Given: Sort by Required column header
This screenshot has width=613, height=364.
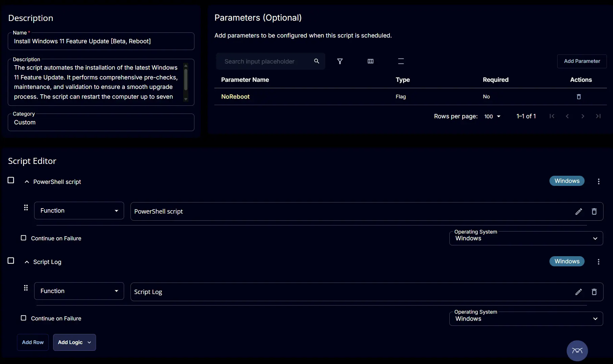Looking at the screenshot, I should [496, 80].
